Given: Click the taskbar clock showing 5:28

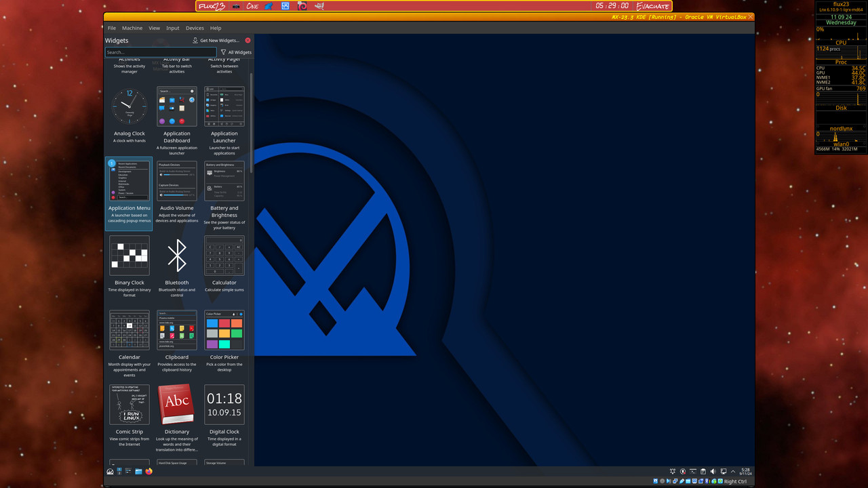Looking at the screenshot, I should (745, 471).
